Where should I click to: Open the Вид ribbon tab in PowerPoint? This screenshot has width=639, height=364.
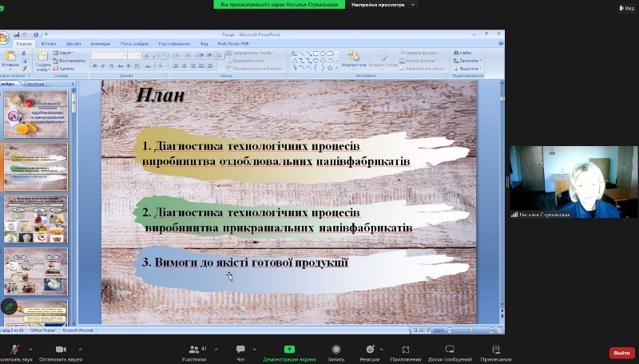[x=204, y=44]
